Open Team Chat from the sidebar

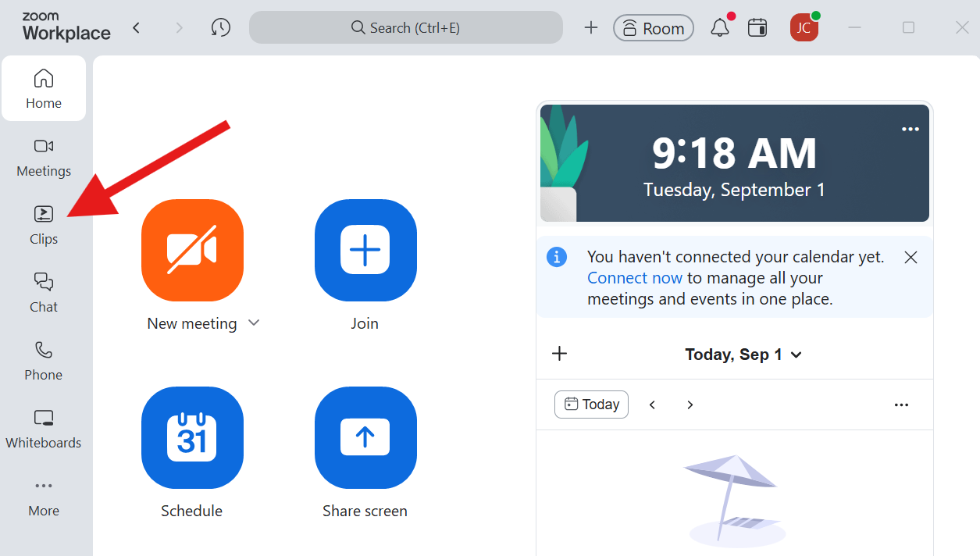point(44,293)
